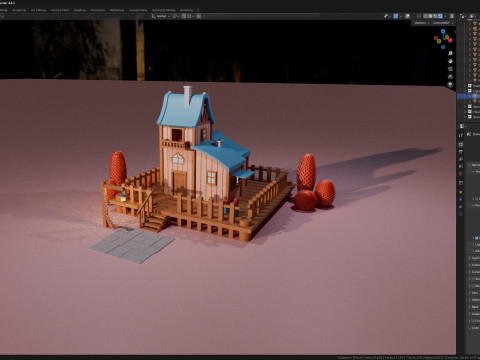480x360 pixels.
Task: Open the viewport shading options dropdown
Action: coord(445,16)
